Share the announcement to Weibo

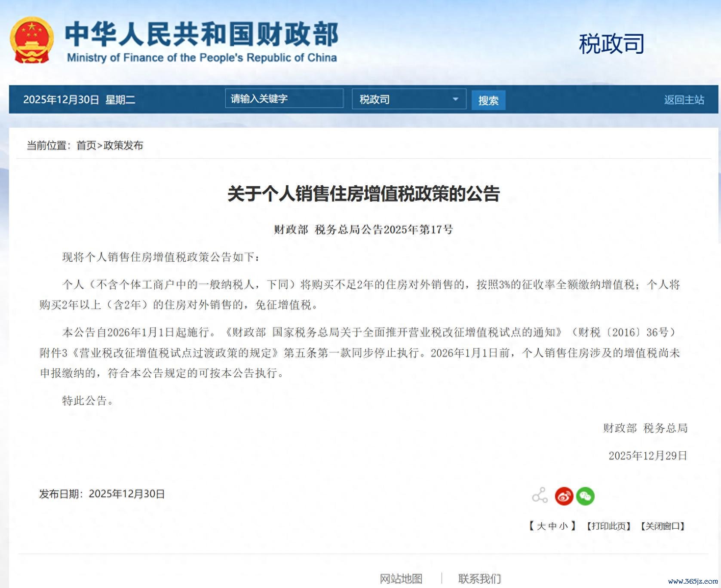click(564, 496)
